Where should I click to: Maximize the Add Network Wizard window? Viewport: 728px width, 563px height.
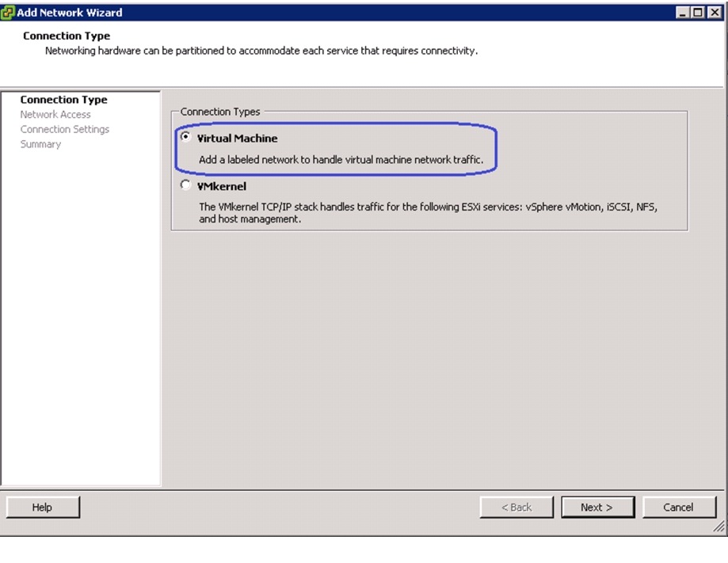(698, 13)
